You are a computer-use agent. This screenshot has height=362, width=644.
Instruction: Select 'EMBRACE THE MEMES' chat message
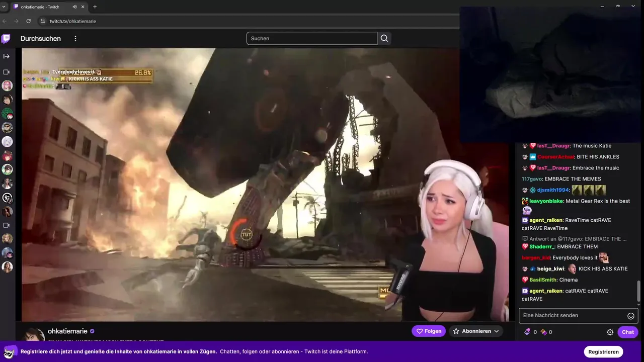pos(573,179)
